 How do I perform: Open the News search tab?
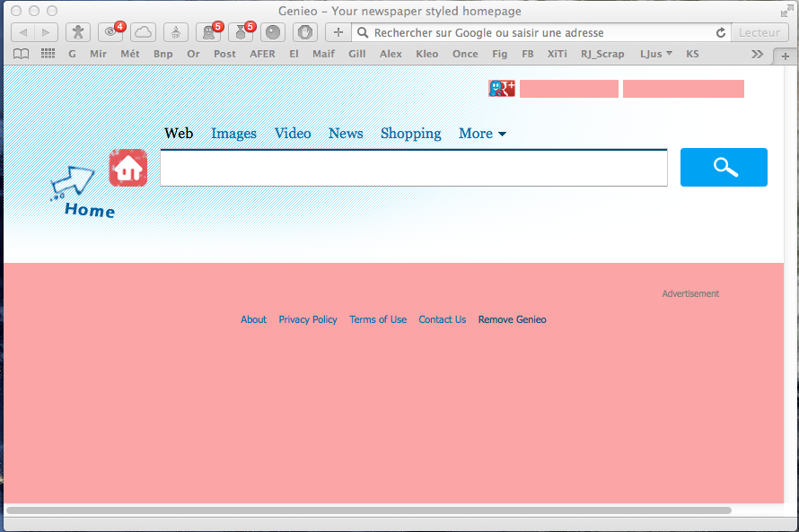coord(346,134)
